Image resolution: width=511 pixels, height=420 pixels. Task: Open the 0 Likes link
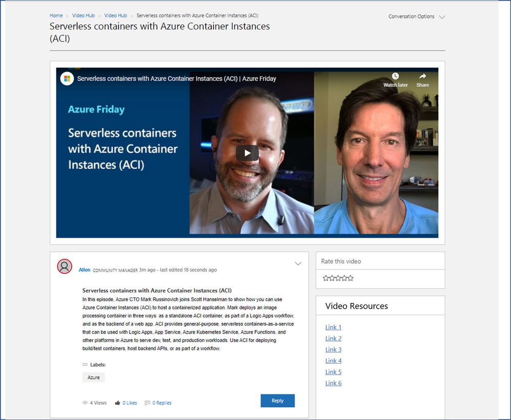click(x=130, y=403)
